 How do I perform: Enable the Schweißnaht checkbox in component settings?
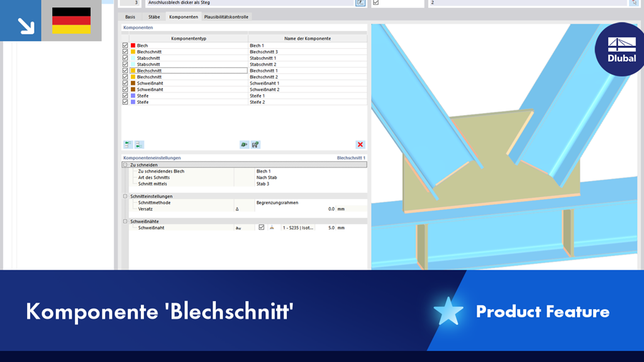coord(262,228)
